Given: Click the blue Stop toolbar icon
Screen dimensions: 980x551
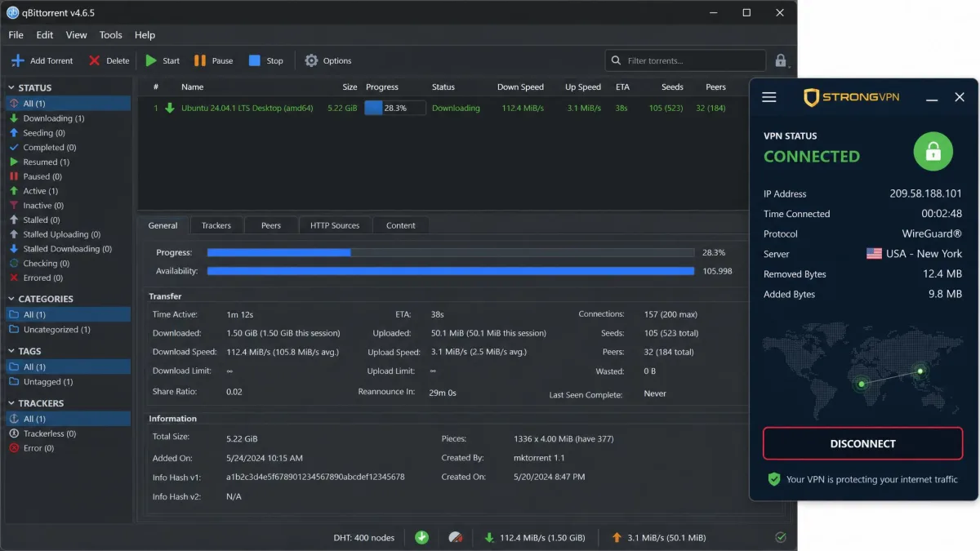Looking at the screenshot, I should point(254,60).
